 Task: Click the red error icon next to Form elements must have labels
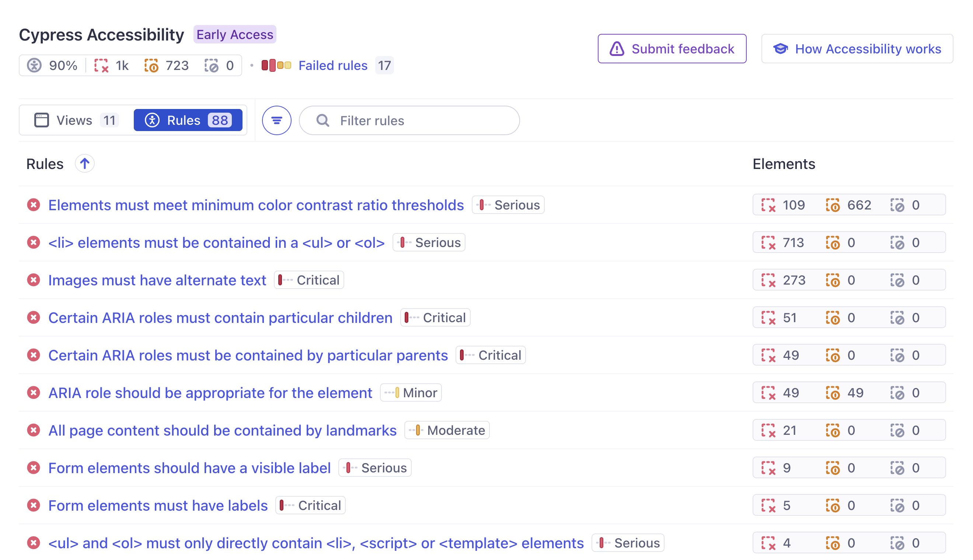click(34, 506)
